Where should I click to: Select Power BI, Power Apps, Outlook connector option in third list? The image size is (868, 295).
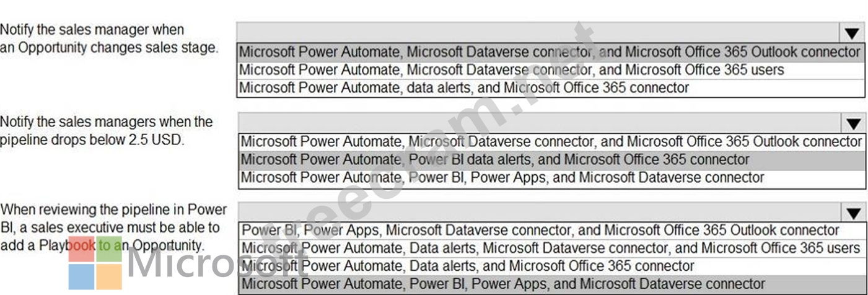551,231
